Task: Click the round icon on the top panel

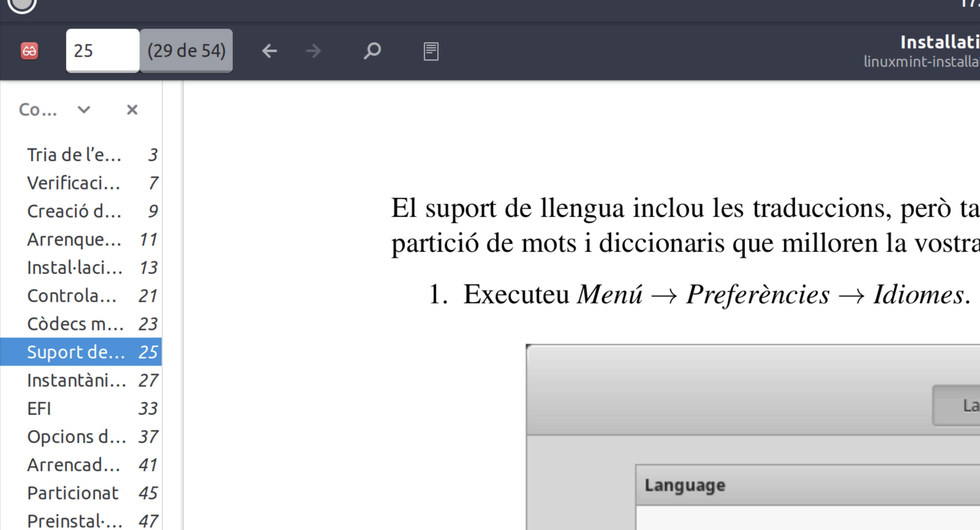Action: click(22, 5)
